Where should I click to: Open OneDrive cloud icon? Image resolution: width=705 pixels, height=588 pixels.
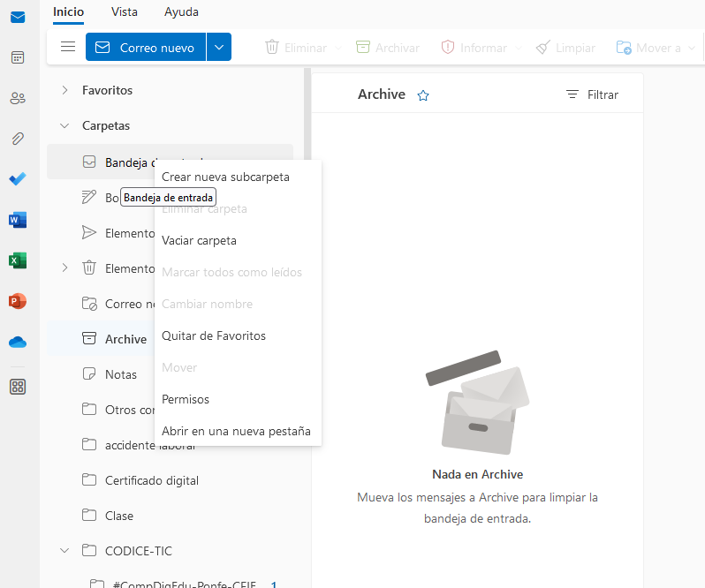pos(18,343)
